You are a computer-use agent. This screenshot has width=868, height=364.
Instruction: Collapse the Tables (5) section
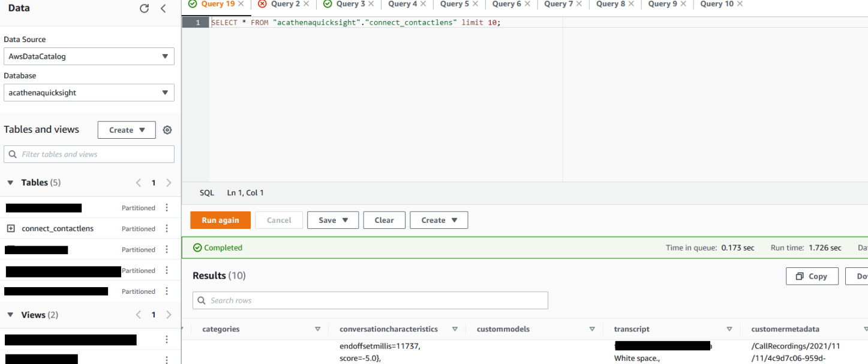(x=10, y=182)
